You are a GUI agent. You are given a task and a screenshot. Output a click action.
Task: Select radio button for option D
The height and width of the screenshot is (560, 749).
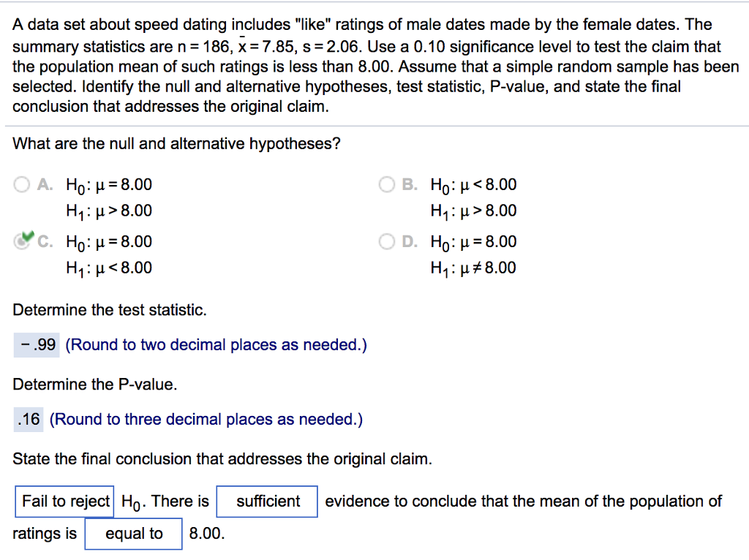(x=386, y=241)
